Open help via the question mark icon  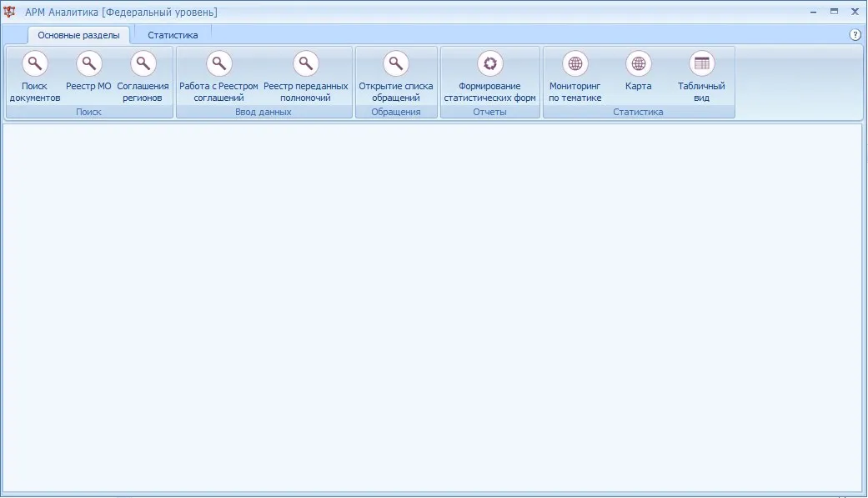click(x=855, y=35)
